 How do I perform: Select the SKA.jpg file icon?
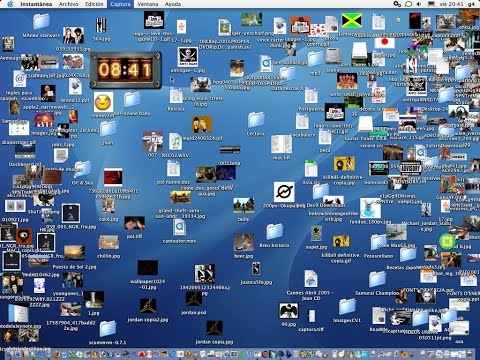coord(101,26)
